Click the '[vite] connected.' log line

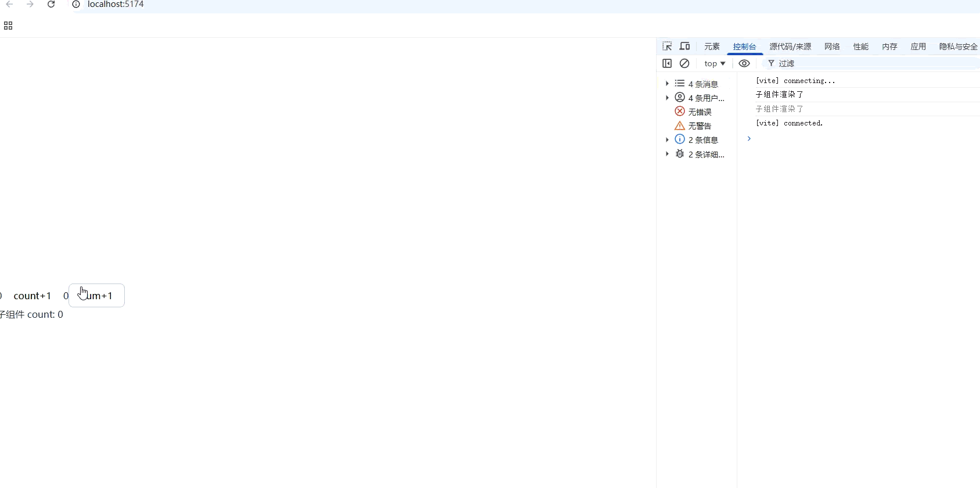(790, 123)
